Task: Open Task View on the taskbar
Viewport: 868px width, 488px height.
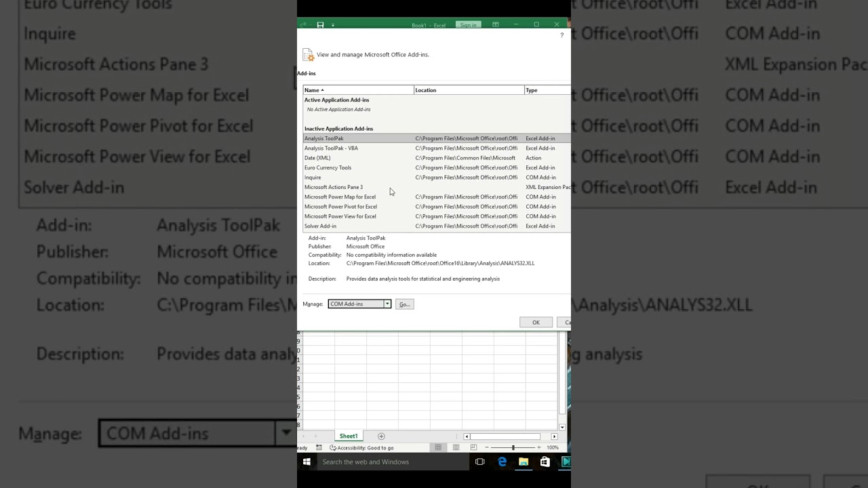Action: (x=480, y=462)
